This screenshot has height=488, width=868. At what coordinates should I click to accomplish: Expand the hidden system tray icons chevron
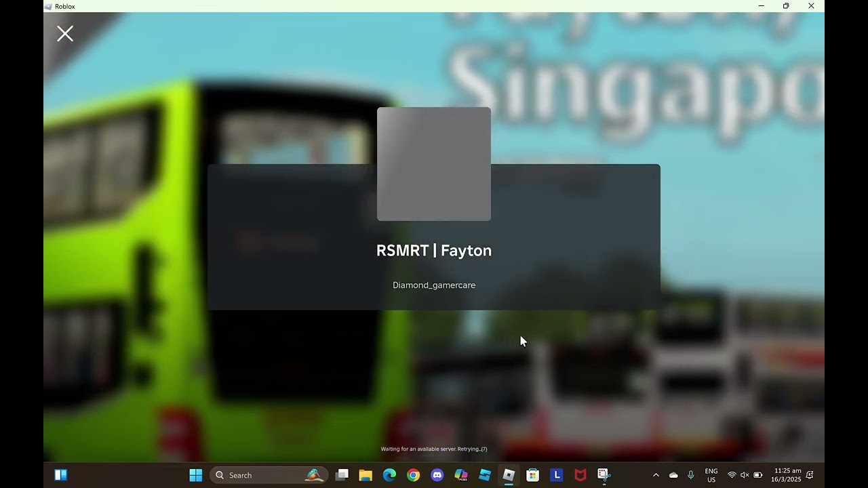pos(656,475)
